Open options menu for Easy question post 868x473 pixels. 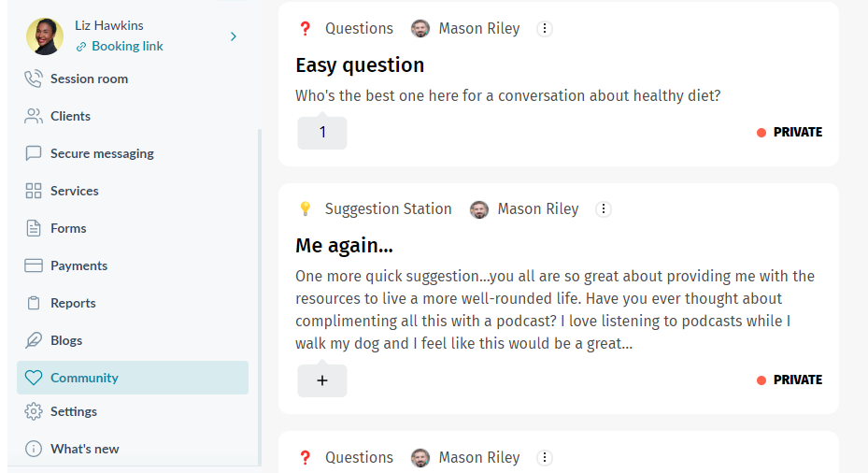545,28
